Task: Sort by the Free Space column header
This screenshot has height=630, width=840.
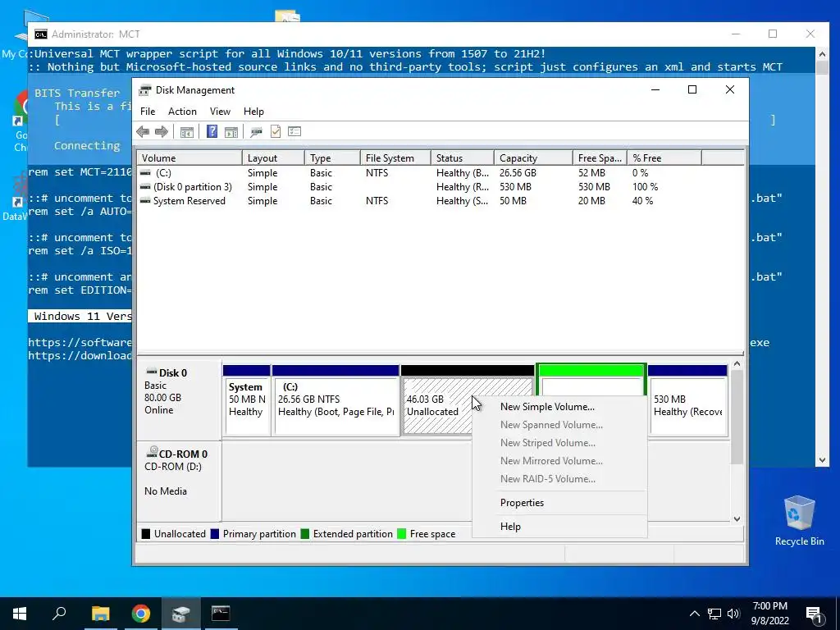Action: (600, 158)
